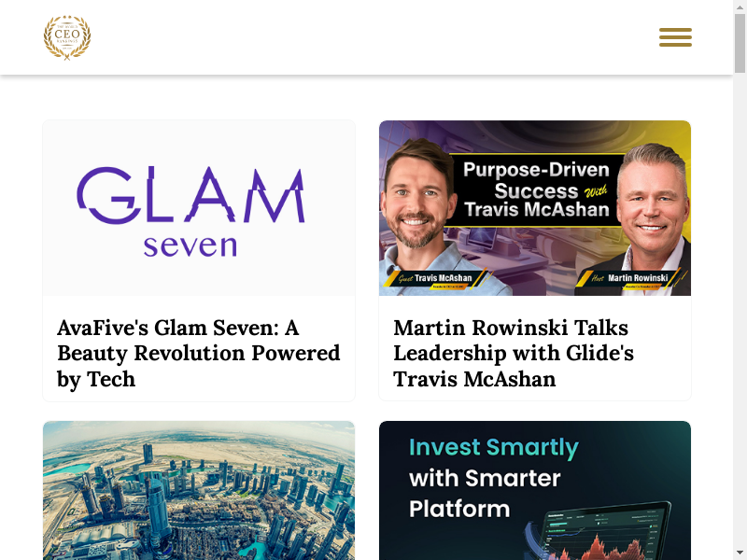Open the Invest Smartly banner image
Viewport: 747px width, 560px height.
pyautogui.click(x=535, y=491)
